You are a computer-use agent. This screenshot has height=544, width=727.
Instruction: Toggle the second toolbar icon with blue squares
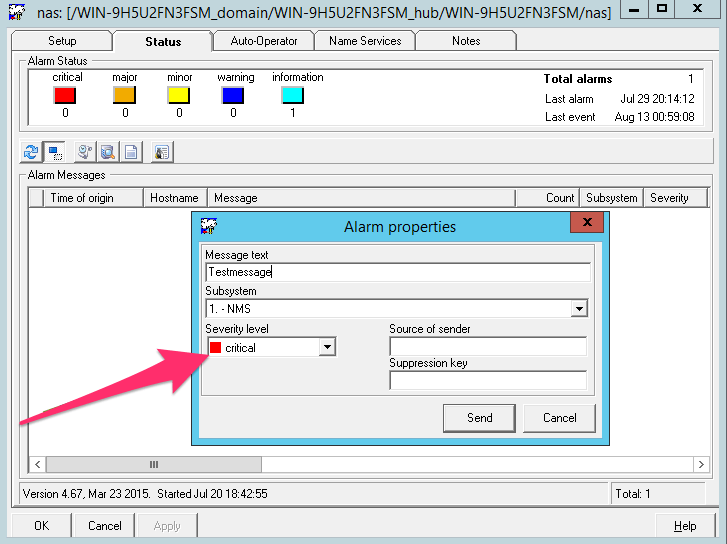tap(54, 152)
